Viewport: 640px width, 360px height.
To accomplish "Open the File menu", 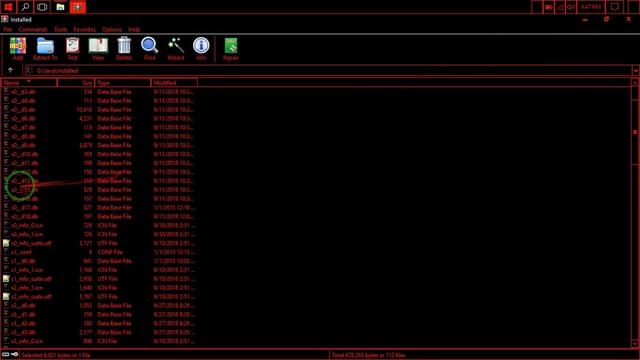I will pyautogui.click(x=8, y=29).
